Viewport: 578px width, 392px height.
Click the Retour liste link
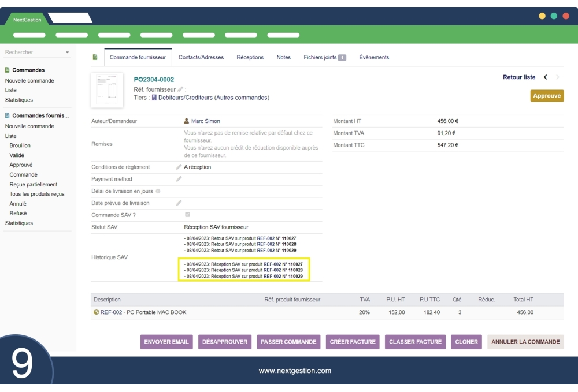pyautogui.click(x=518, y=77)
